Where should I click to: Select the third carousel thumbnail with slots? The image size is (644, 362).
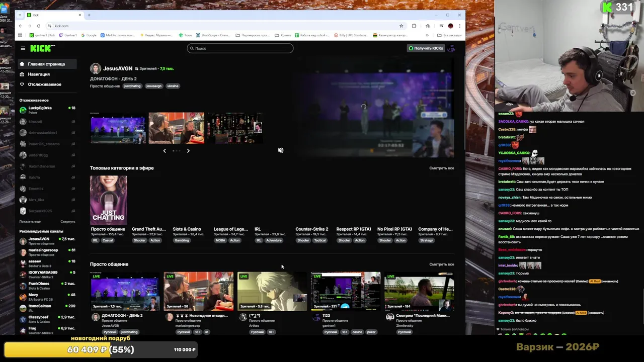click(x=235, y=128)
